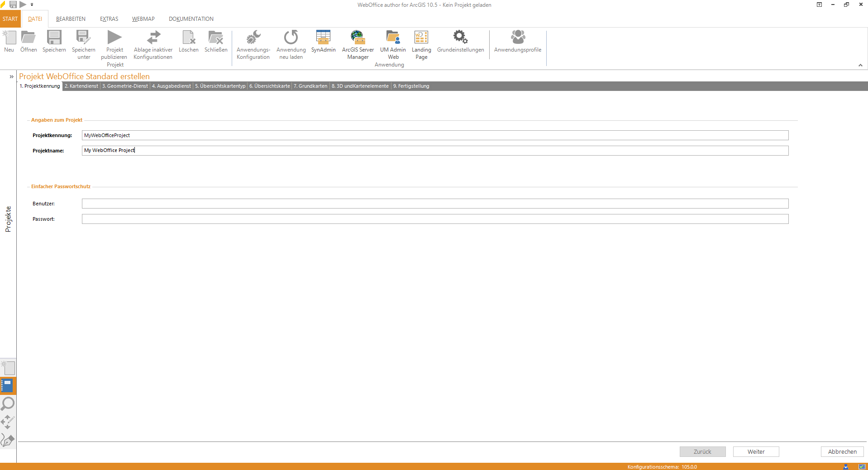Open UM Admin Web
This screenshot has height=470, width=868.
tap(393, 45)
